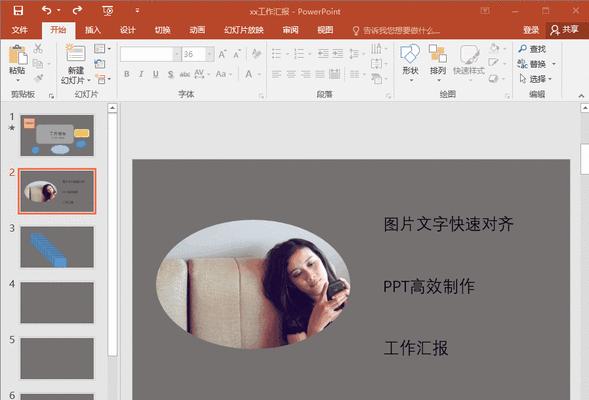Open Shape Effects dropdown
This screenshot has width=589, height=400.
[498, 78]
